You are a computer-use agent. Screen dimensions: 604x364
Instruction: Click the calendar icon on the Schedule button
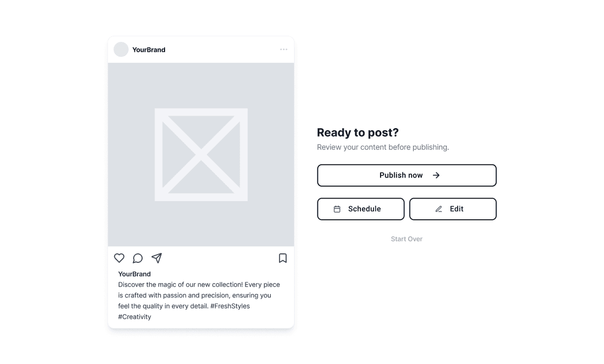pos(337,209)
